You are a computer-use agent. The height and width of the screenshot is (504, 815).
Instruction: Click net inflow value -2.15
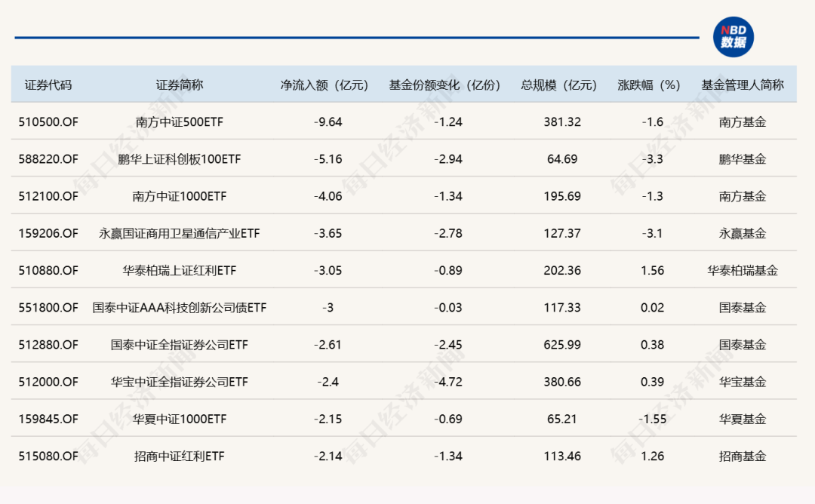(x=328, y=419)
